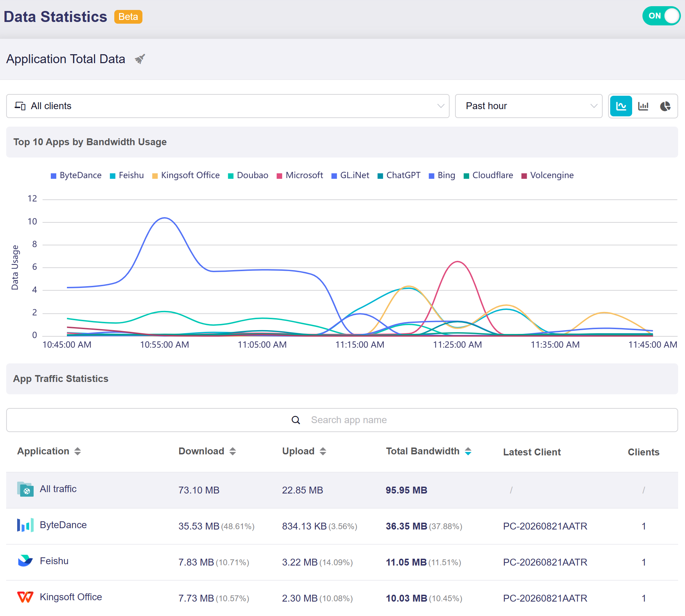Click the 10.03 MB Kingsoft bandwidth value

point(406,598)
